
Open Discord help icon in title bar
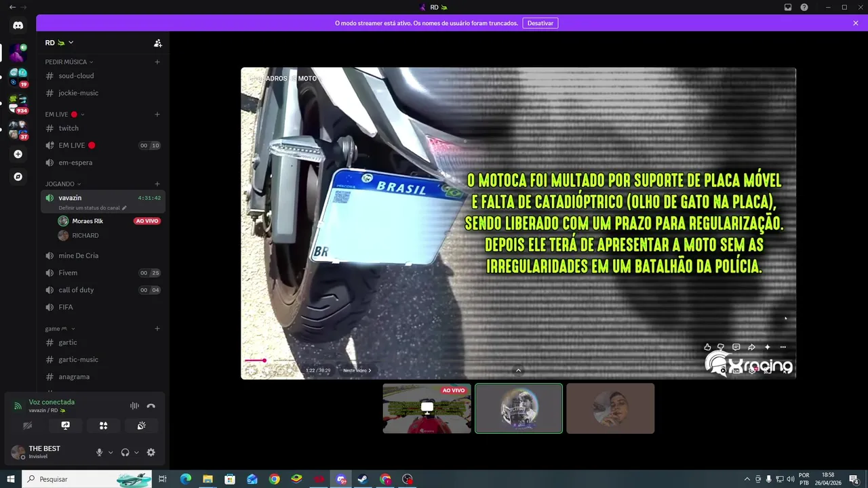(804, 7)
